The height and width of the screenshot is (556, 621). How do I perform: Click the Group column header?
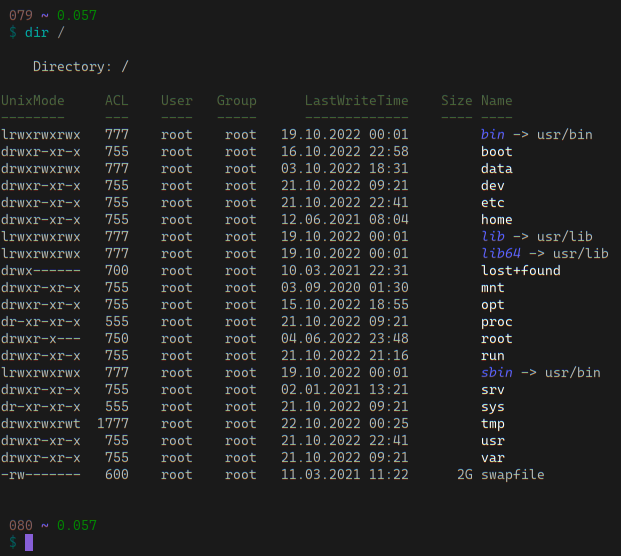click(x=236, y=101)
